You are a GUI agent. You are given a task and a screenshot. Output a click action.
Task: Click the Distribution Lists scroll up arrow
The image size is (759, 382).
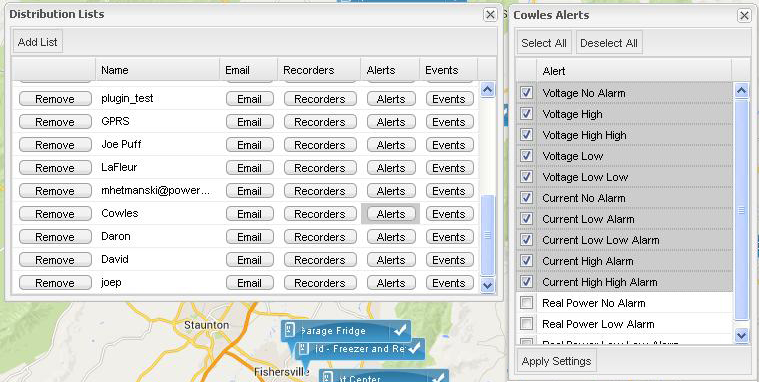487,90
